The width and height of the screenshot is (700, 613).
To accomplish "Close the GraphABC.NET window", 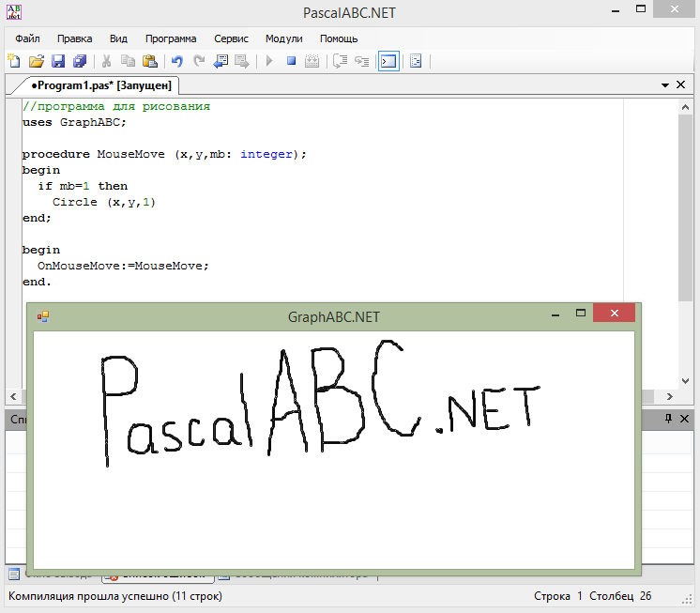I will (615, 313).
